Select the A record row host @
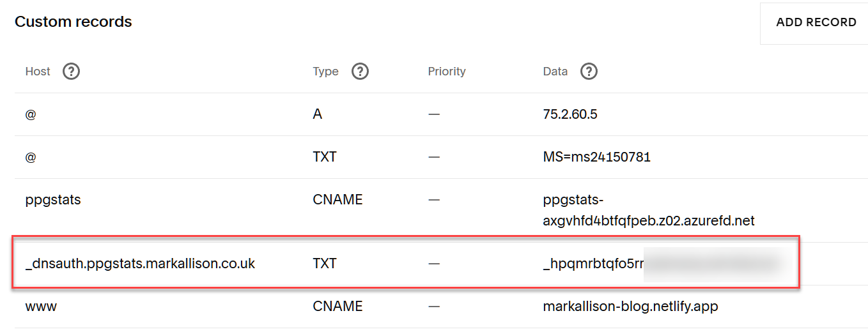This screenshot has width=868, height=334. [x=30, y=114]
